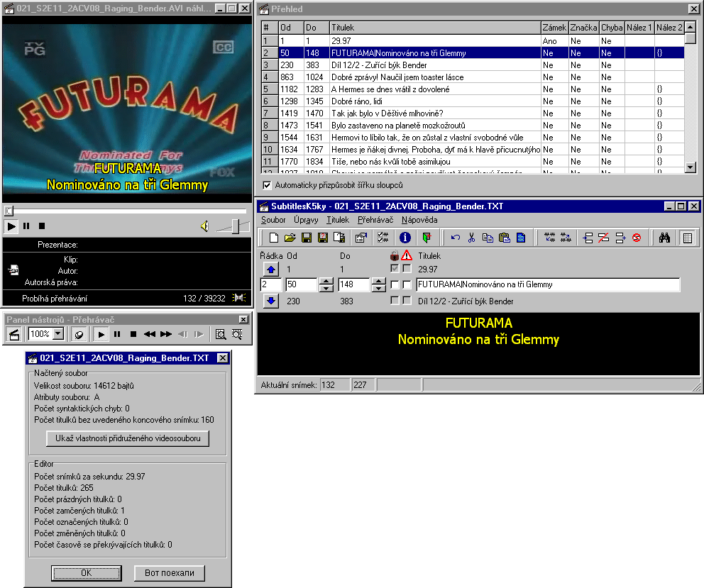Go to next subtitle with blue down arrow
Screen dimensions: 704x588
(x=270, y=300)
